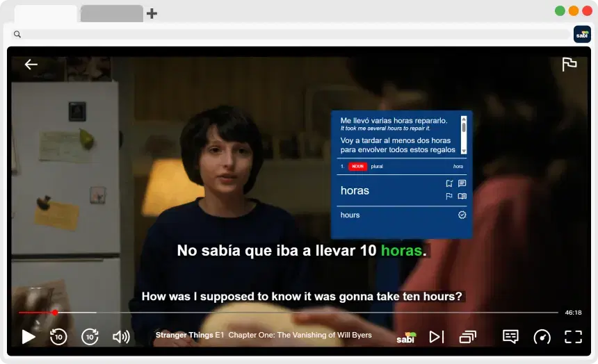Image resolution: width=598 pixels, height=364 pixels.
Task: Enter fullscreen mode
Action: (573, 337)
